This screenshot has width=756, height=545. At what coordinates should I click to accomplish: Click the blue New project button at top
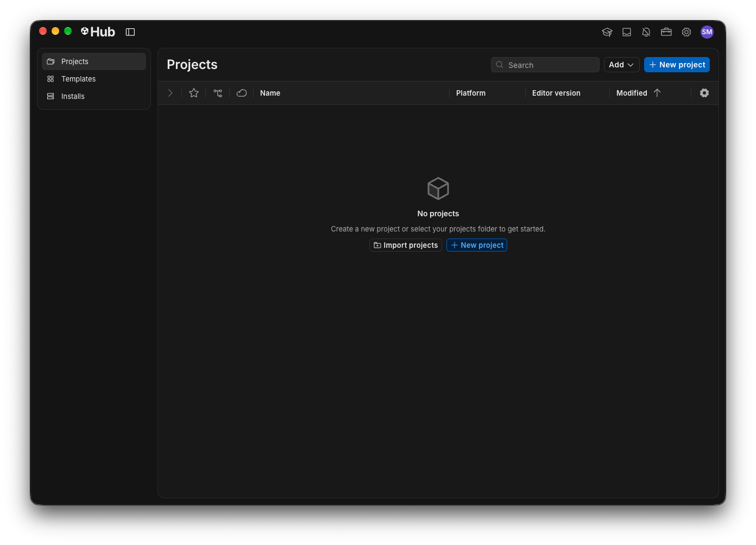point(677,65)
